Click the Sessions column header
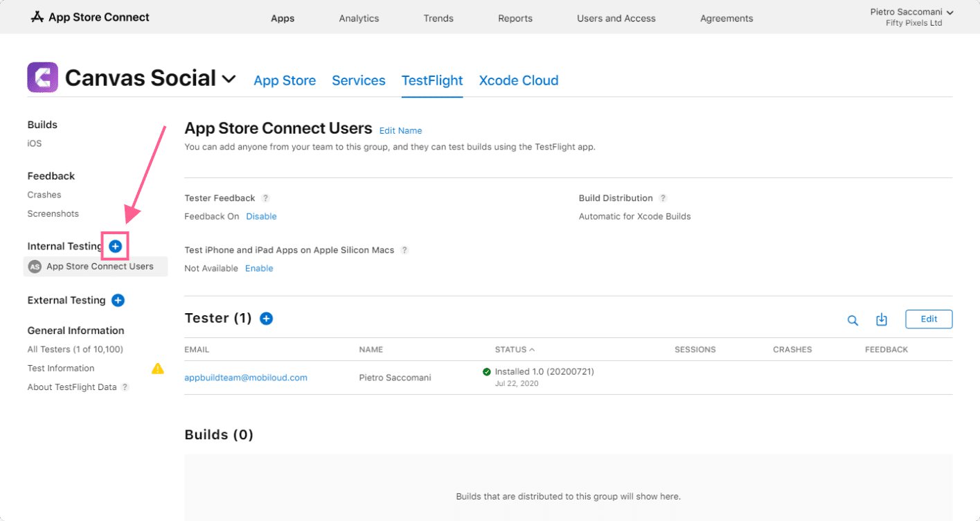The image size is (980, 521). [695, 349]
